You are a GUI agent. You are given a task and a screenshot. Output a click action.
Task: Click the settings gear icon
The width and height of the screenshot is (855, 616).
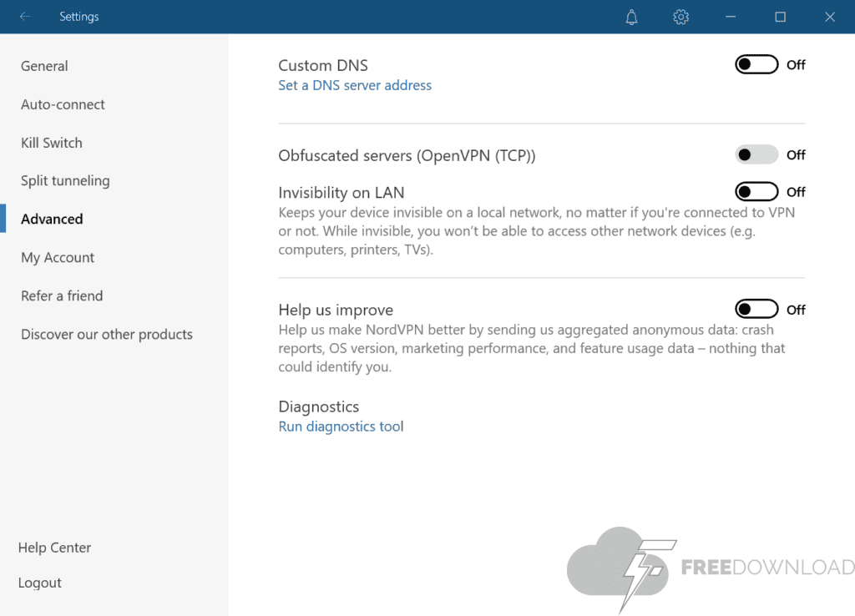point(680,17)
